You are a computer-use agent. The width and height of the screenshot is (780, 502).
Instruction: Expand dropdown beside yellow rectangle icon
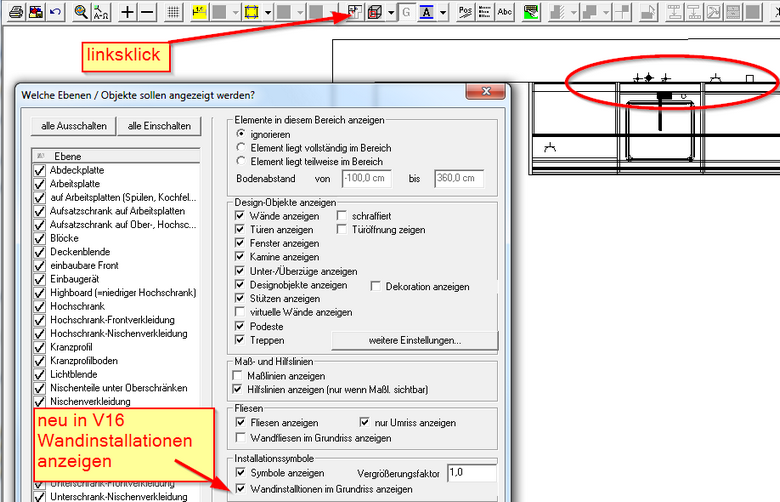tap(268, 12)
